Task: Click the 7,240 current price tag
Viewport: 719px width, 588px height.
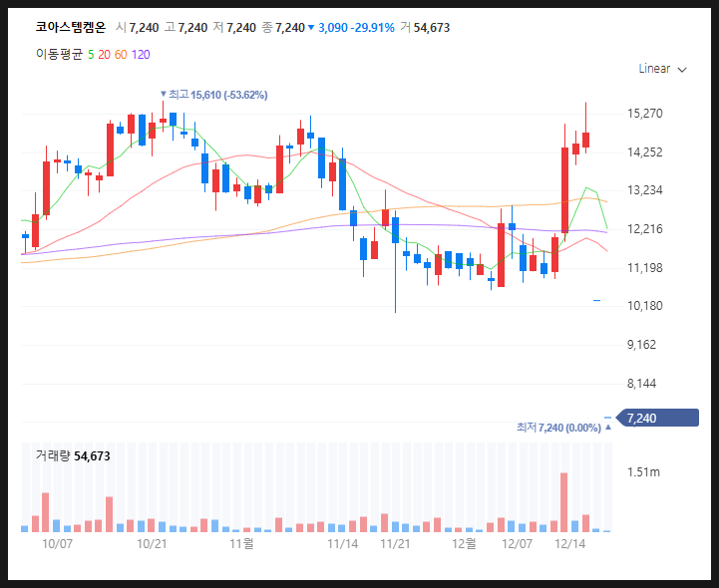Action: (658, 418)
